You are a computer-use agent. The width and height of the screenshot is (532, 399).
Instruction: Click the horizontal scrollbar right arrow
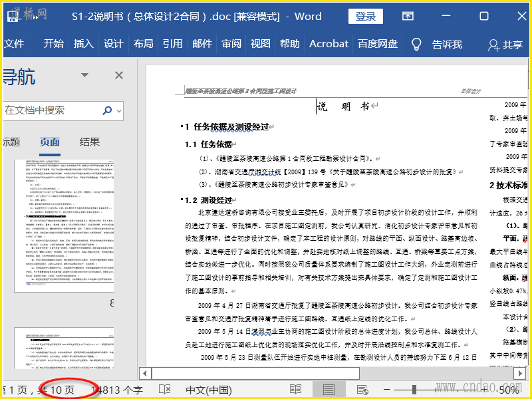coord(520,374)
